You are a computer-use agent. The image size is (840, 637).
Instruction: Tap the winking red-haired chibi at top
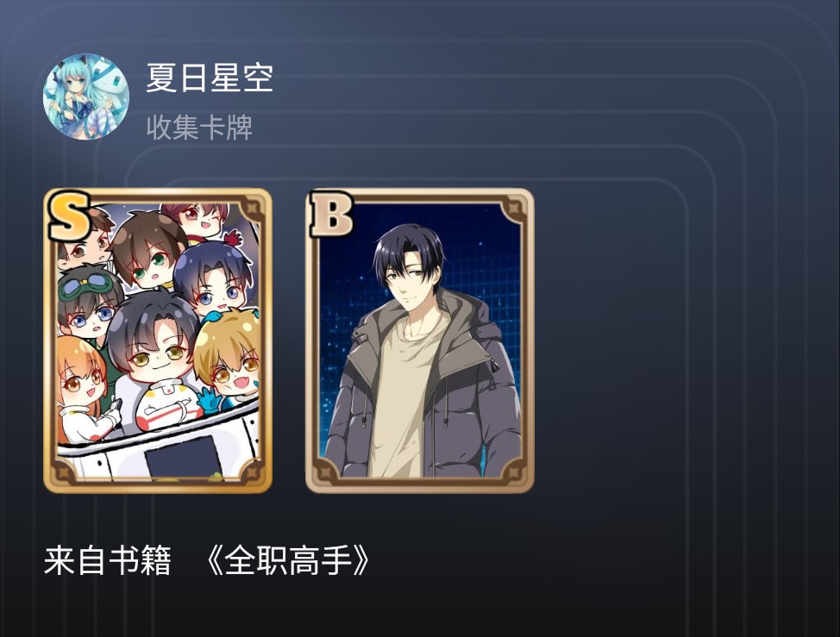coord(196,218)
